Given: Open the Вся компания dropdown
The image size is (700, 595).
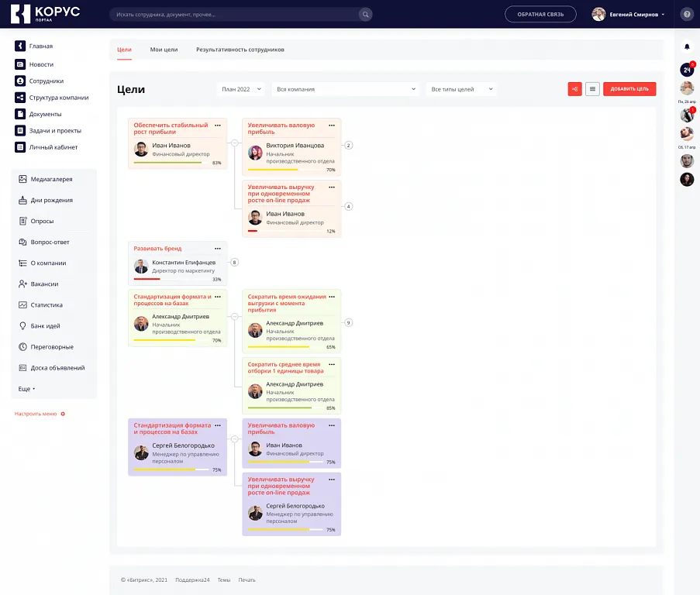Looking at the screenshot, I should pos(346,89).
